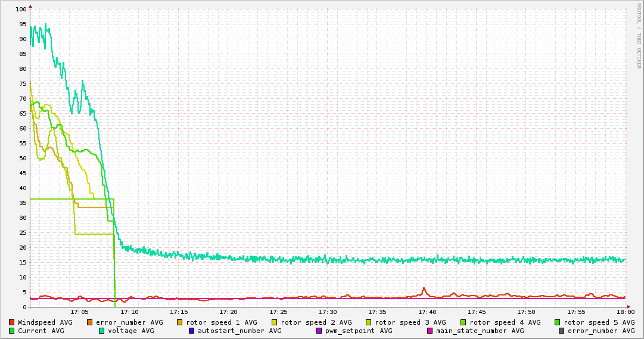Click the teal voltage AVG legend swatch
Image resolution: width=644 pixels, height=339 pixels.
(x=101, y=331)
